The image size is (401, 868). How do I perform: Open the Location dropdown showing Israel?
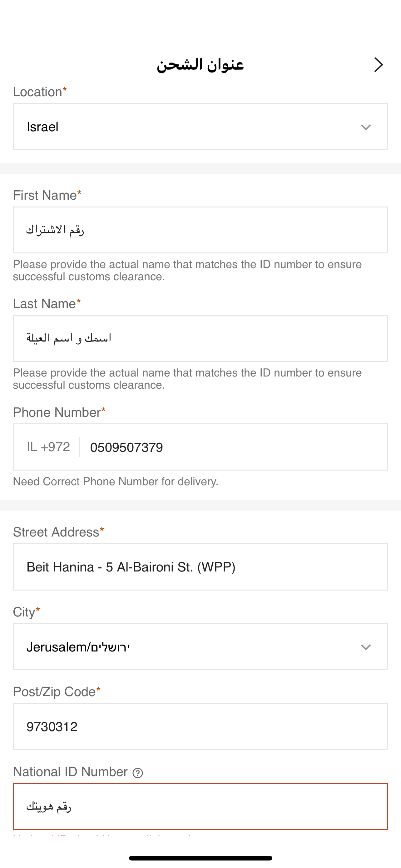[x=200, y=127]
